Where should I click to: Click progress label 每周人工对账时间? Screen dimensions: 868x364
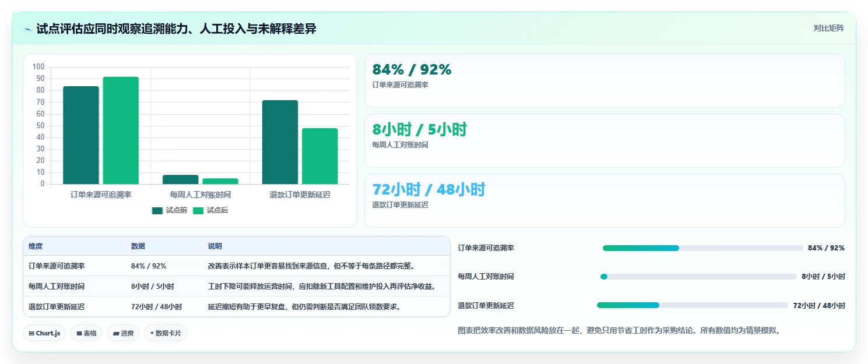tap(486, 277)
